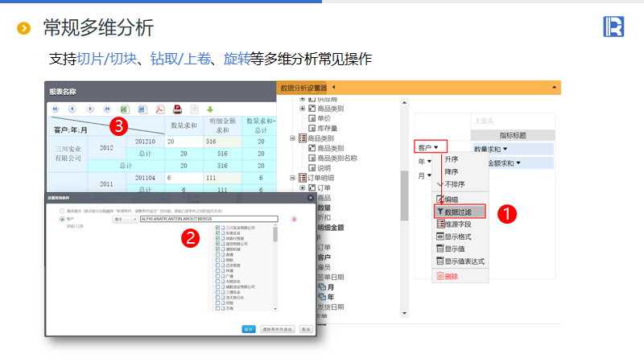Click the 商品类别 table icon in tree

303,138
